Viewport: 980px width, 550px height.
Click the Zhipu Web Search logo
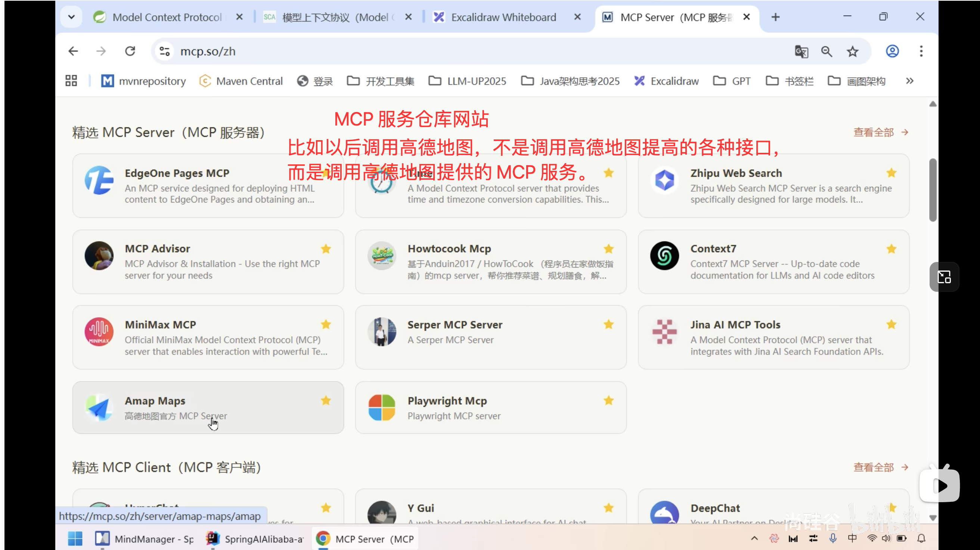pos(664,180)
